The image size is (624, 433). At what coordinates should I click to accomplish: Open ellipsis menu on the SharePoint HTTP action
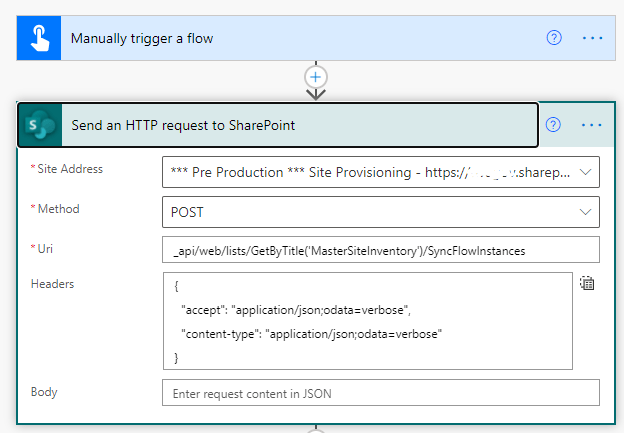(x=592, y=125)
